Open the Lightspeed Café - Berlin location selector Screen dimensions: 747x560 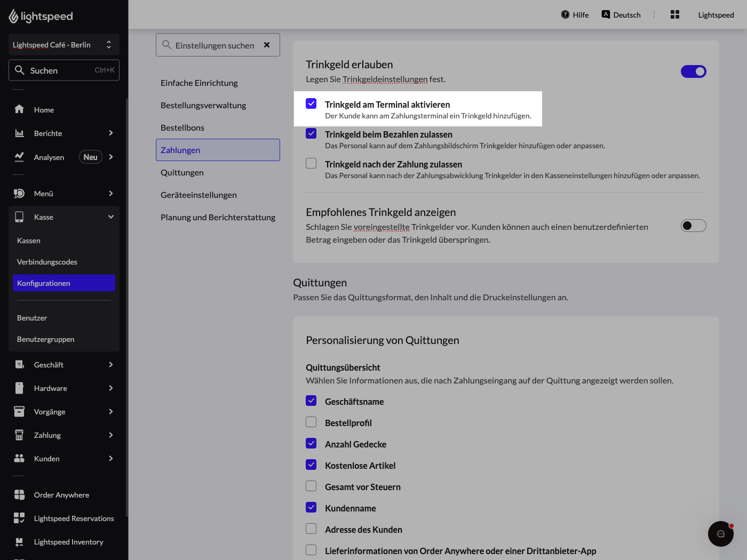pos(64,45)
